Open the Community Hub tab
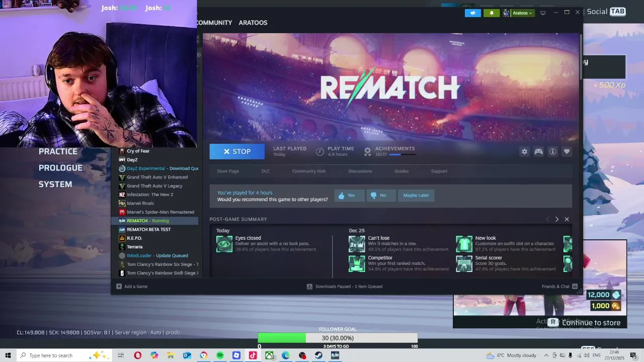The width and height of the screenshot is (644, 362). click(x=309, y=171)
